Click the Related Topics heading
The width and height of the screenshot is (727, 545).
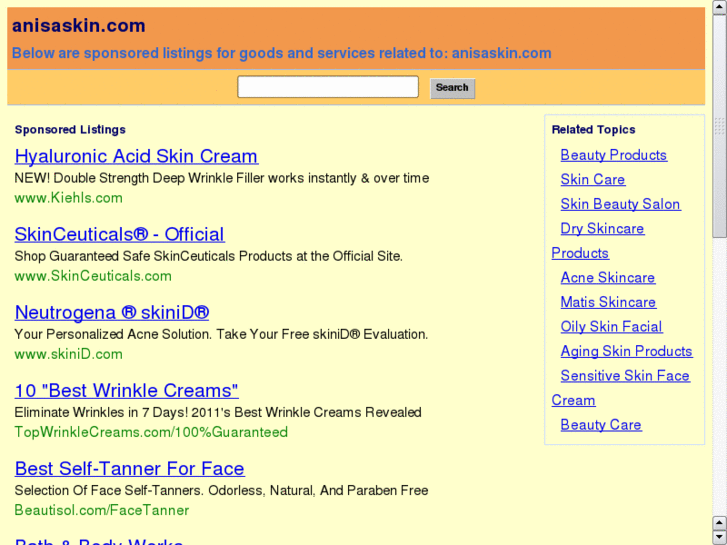coord(593,130)
